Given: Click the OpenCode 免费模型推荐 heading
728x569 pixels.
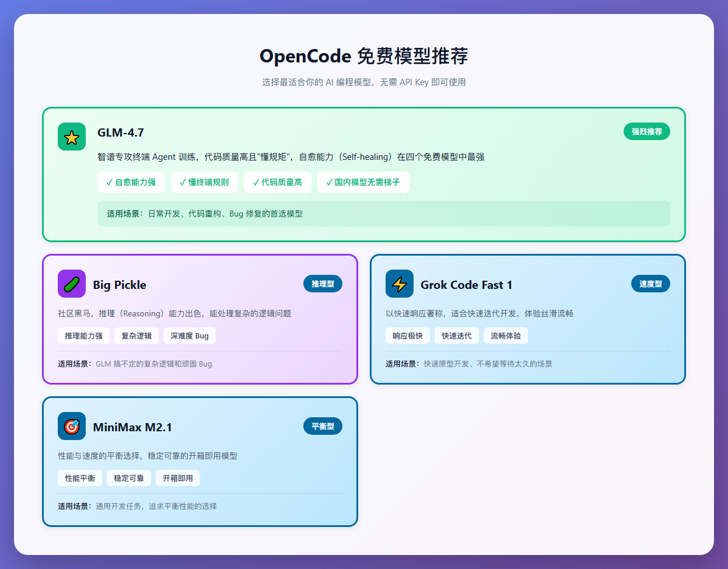Looking at the screenshot, I should pos(364,56).
